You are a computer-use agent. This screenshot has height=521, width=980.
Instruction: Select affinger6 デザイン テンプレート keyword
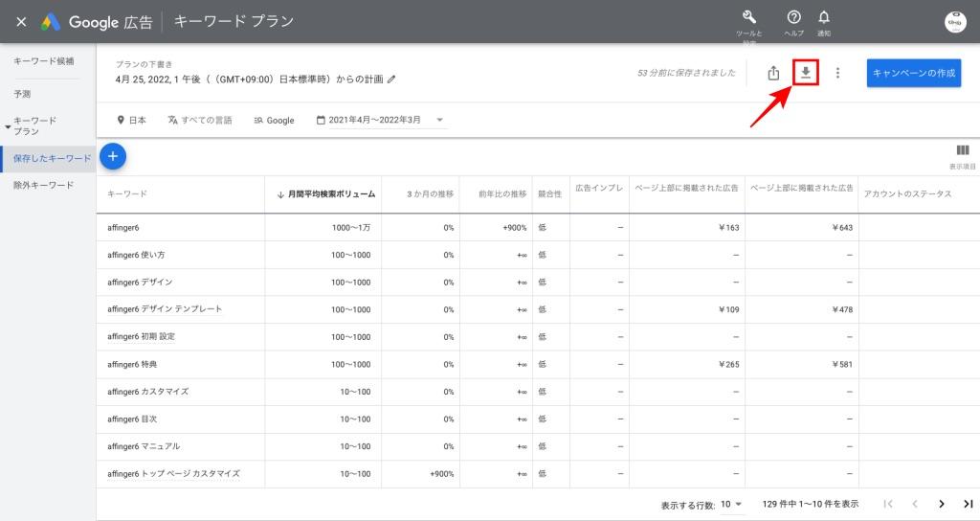[165, 309]
